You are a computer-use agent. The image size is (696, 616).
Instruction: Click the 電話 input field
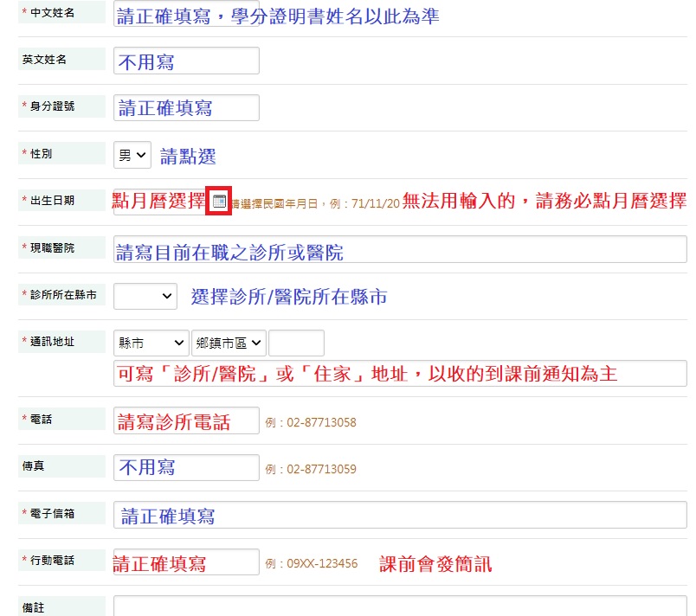tap(186, 420)
